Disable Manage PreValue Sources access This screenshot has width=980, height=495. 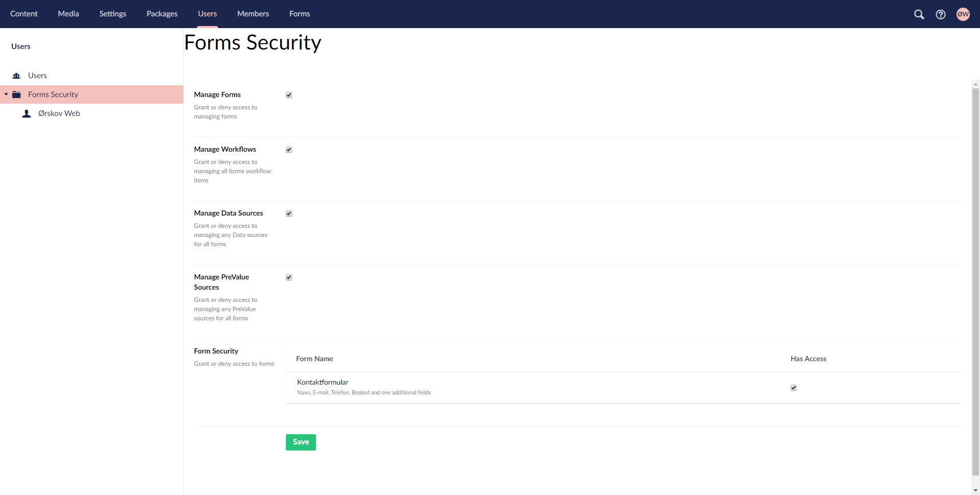(289, 277)
